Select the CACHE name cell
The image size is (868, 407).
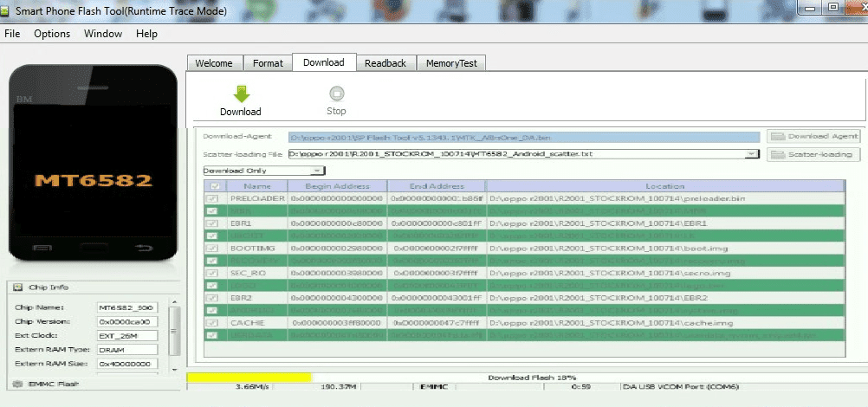point(257,323)
